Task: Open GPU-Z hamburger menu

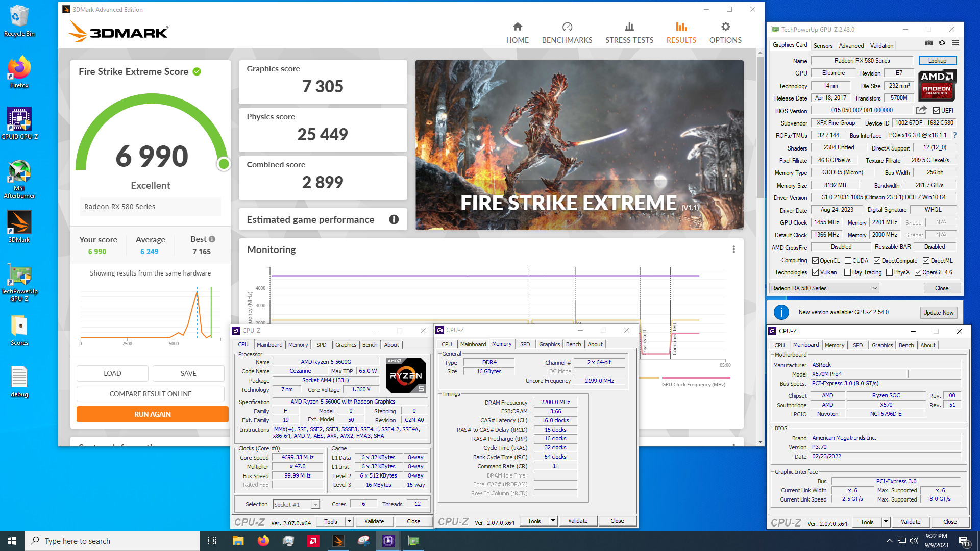Action: click(x=955, y=43)
